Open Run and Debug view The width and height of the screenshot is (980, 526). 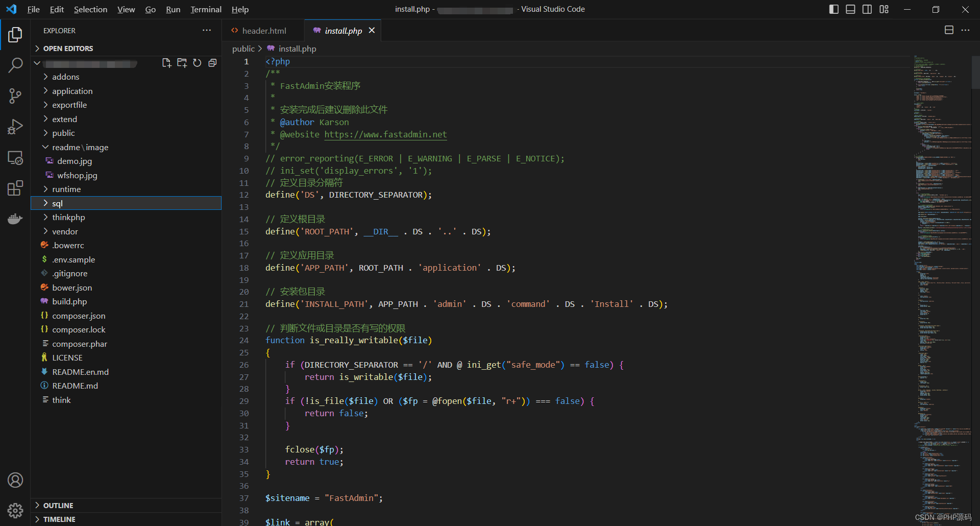coord(15,127)
